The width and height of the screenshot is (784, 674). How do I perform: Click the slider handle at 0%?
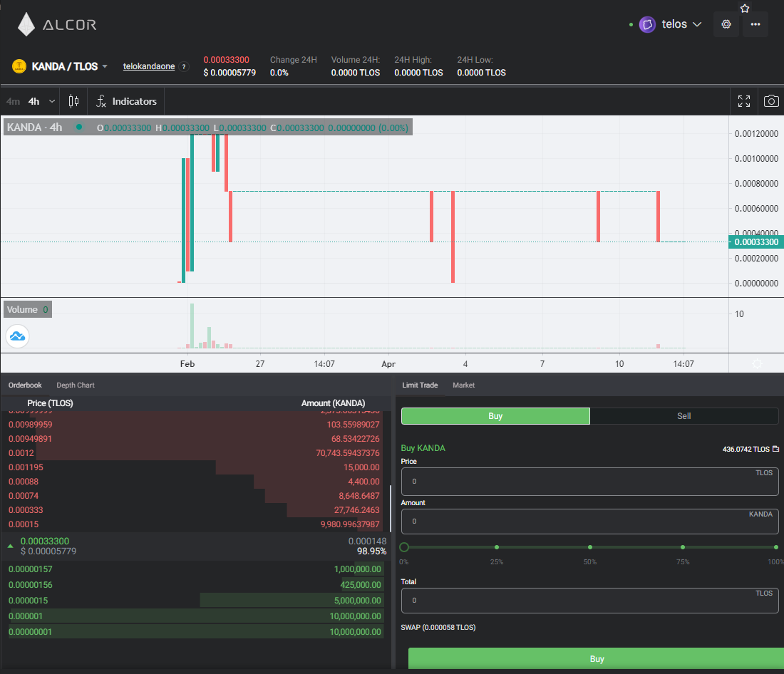click(404, 547)
